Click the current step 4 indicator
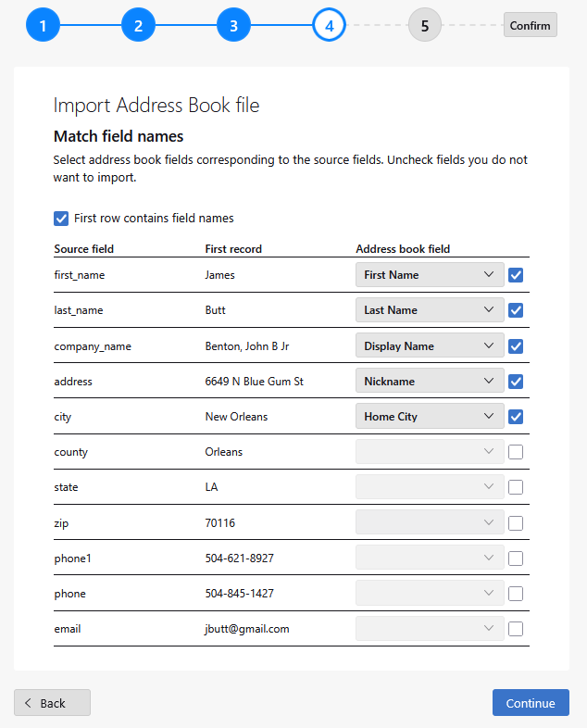The image size is (587, 728). (329, 25)
